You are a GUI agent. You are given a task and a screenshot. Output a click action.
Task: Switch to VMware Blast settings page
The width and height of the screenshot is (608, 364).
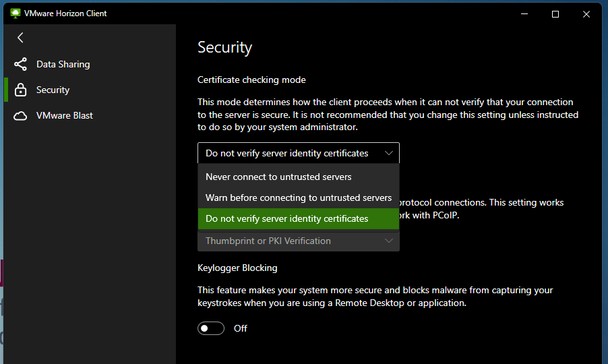(65, 116)
